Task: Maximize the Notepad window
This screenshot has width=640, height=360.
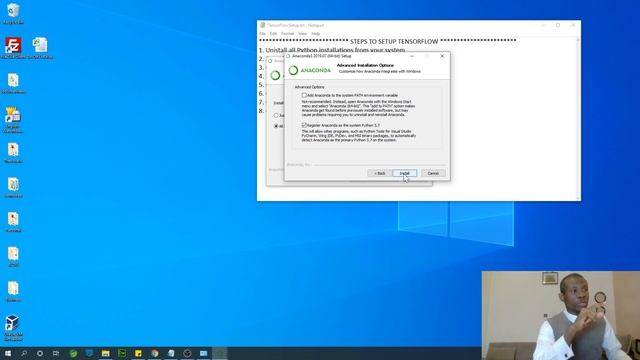Action: [558, 25]
